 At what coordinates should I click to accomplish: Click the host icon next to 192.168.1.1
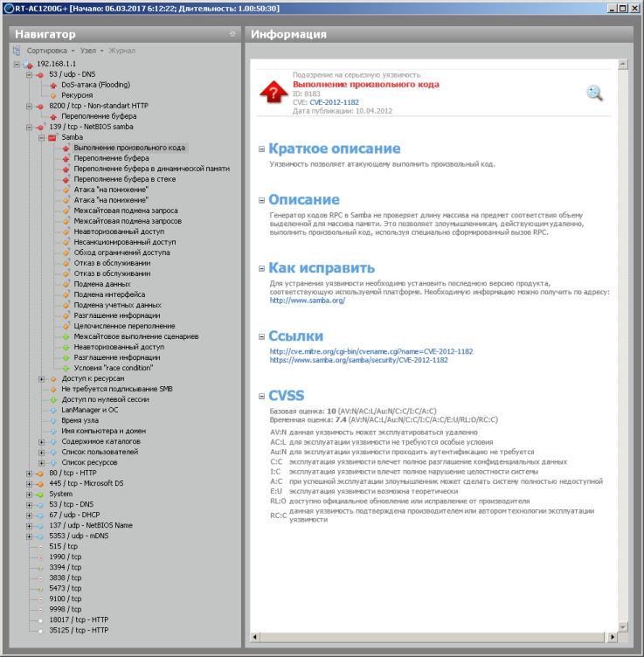[28, 64]
